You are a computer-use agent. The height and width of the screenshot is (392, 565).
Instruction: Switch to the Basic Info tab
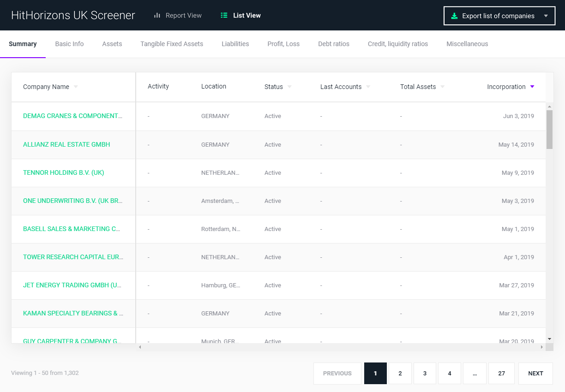point(69,44)
